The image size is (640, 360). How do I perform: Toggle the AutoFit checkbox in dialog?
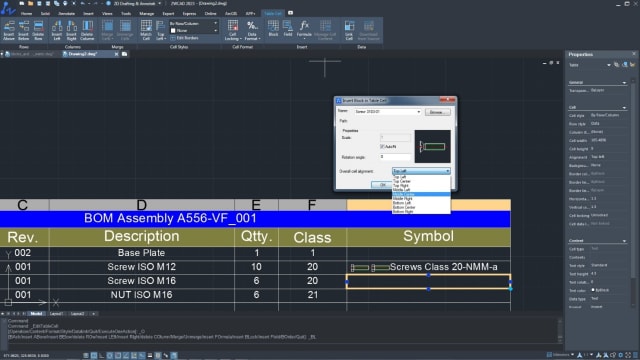tap(382, 146)
